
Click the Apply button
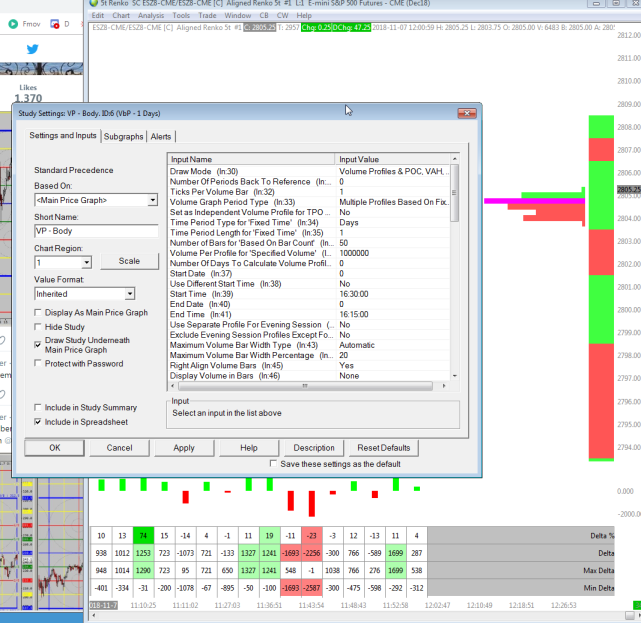[184, 448]
